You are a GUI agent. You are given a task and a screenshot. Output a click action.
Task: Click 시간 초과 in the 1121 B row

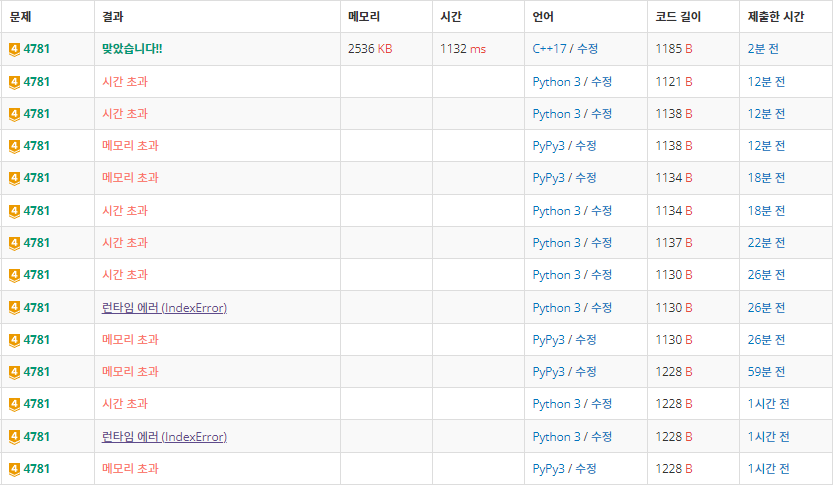[125, 81]
